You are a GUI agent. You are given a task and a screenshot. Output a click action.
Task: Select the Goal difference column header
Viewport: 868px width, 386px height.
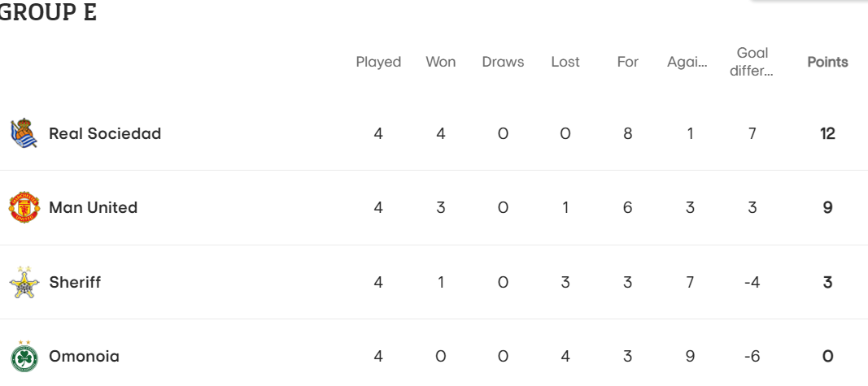tap(752, 62)
